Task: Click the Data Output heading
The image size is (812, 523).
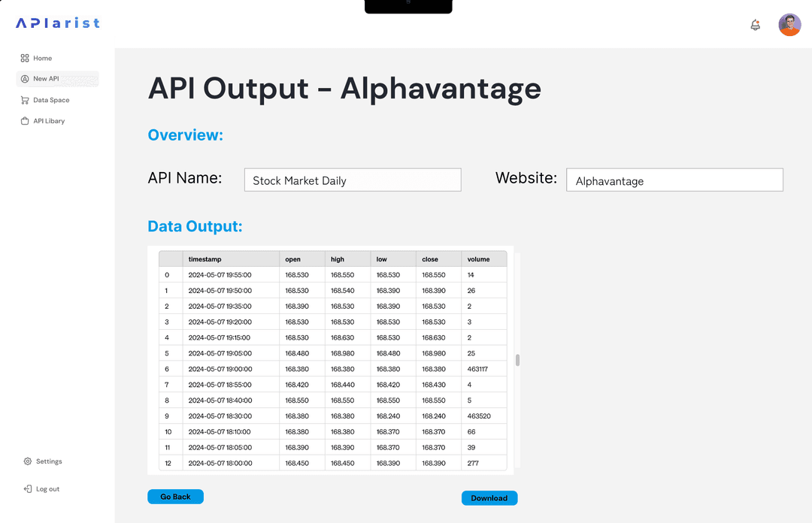Action: point(195,226)
